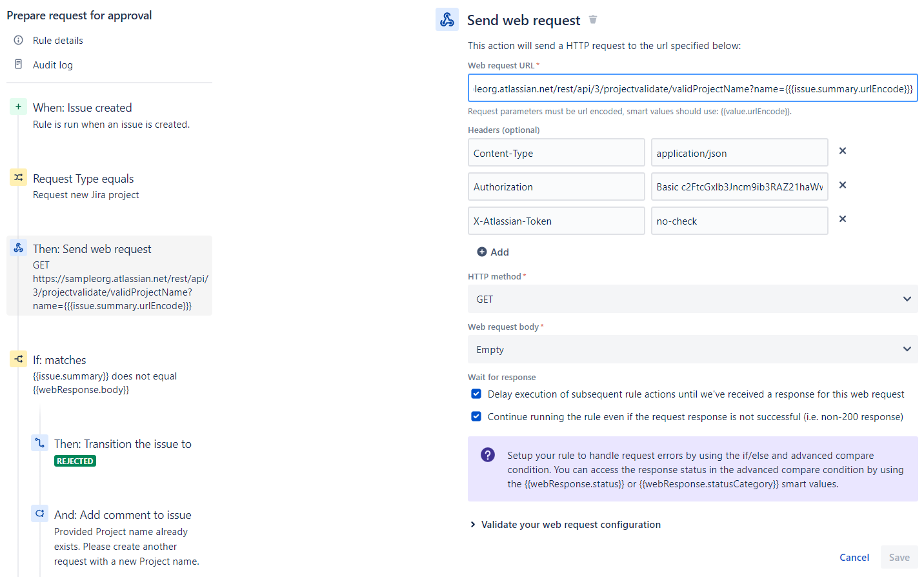Remove the Content-Type header row
The width and height of the screenshot is (924, 577).
[843, 151]
